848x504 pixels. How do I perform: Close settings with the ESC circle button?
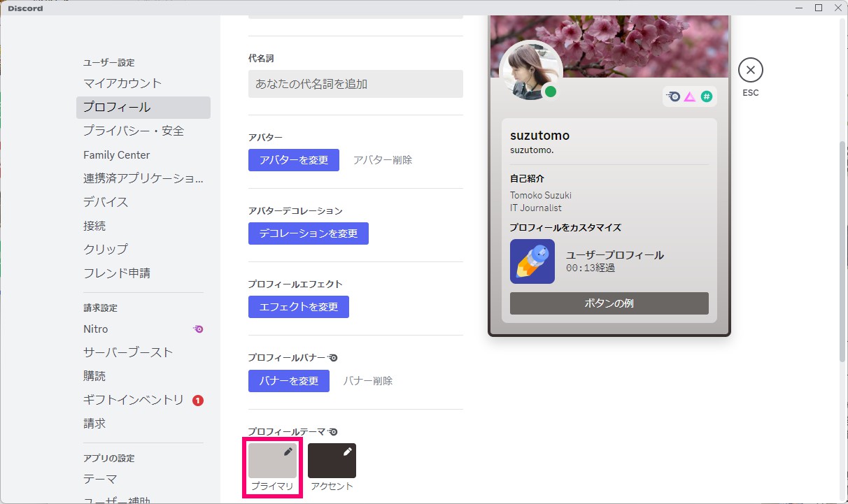coord(750,69)
